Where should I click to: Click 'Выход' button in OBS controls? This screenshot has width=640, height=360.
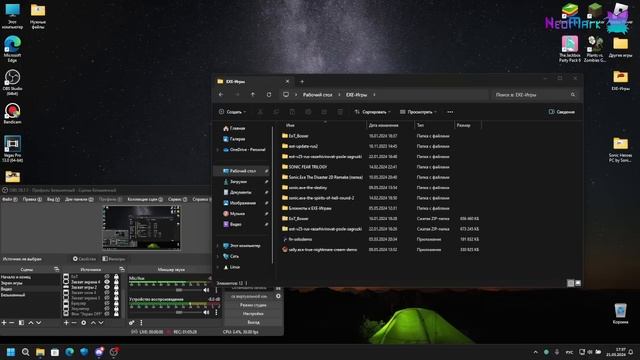pos(253,322)
